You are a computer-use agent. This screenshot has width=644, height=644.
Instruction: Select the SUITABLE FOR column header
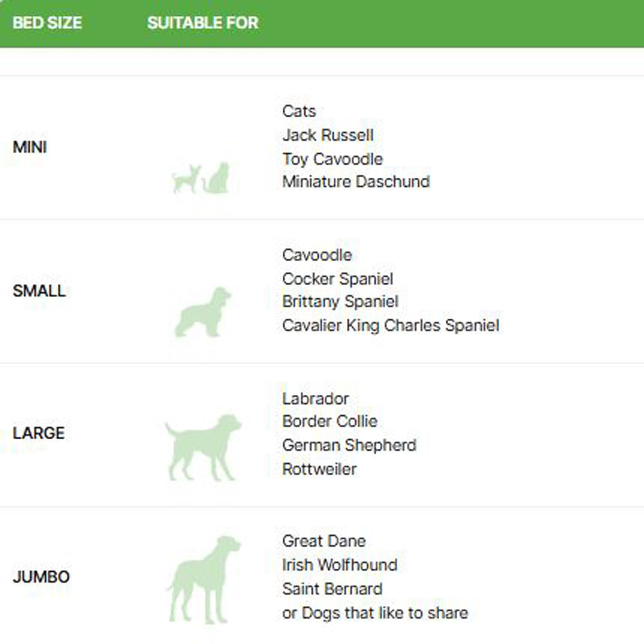202,23
